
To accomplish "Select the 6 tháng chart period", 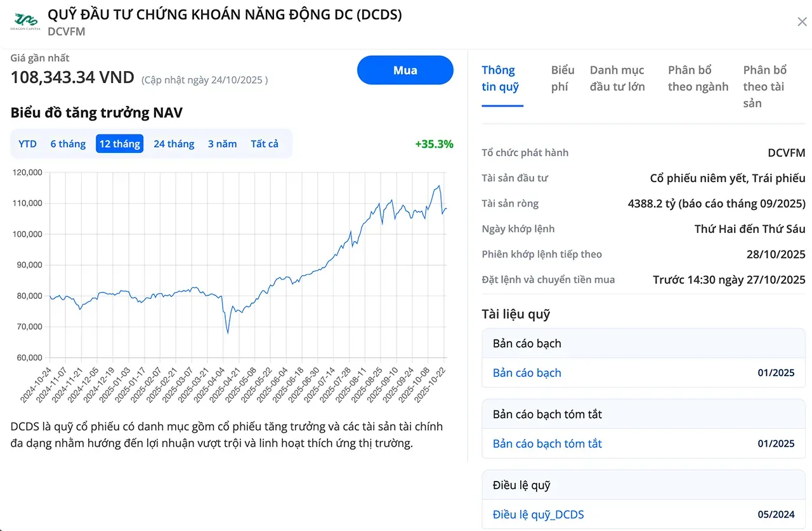I will point(67,143).
